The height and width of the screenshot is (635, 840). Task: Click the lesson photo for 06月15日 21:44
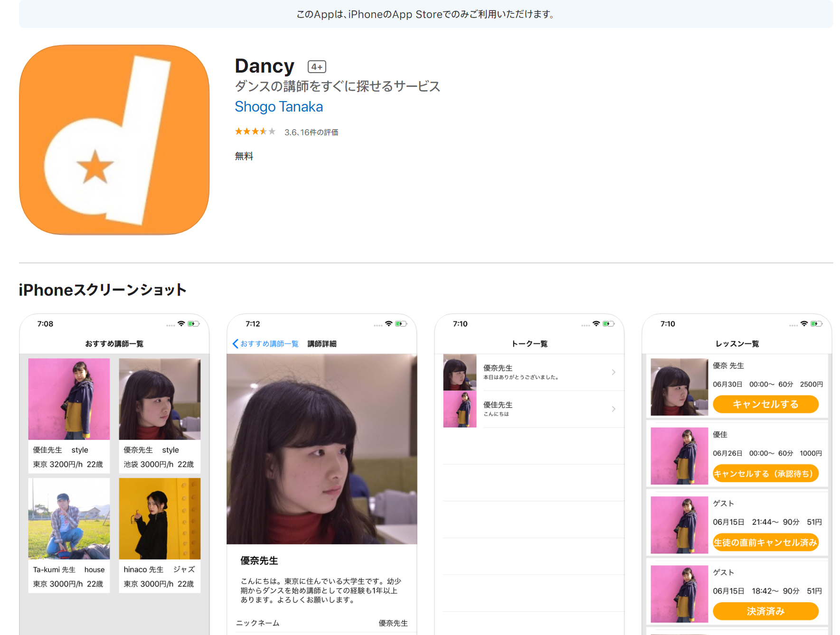tap(679, 525)
